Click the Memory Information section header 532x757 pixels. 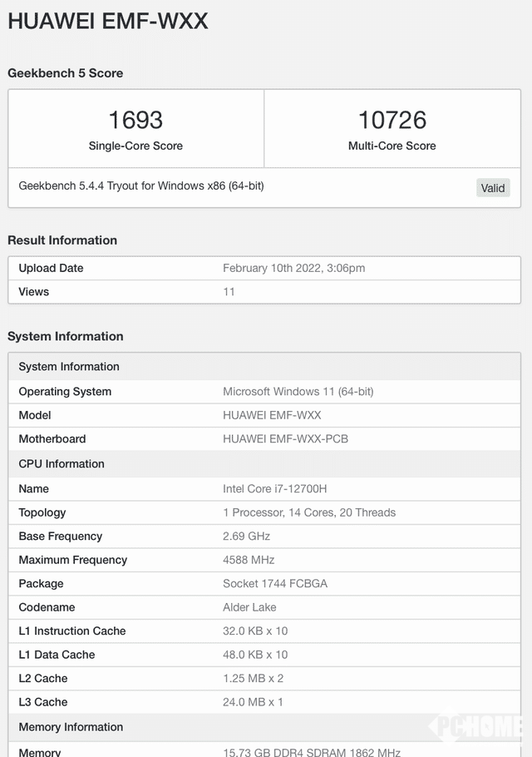pyautogui.click(x=264, y=727)
